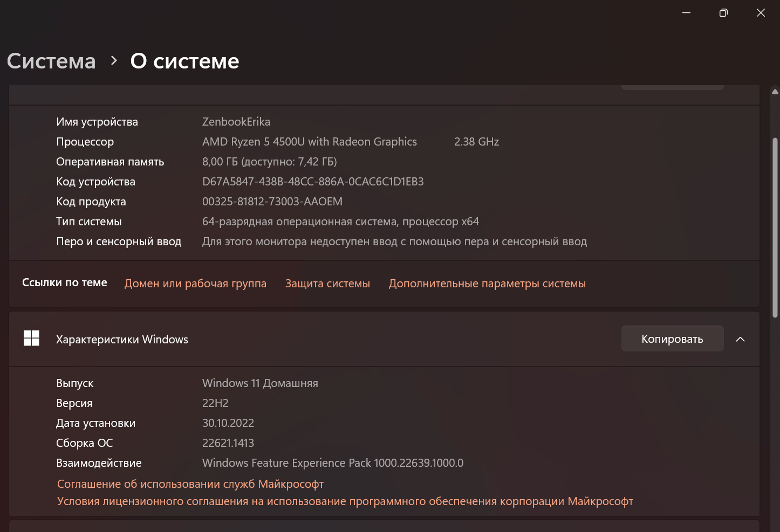780x532 pixels.
Task: Click the OS build value 22621.1413
Action: pyautogui.click(x=228, y=443)
